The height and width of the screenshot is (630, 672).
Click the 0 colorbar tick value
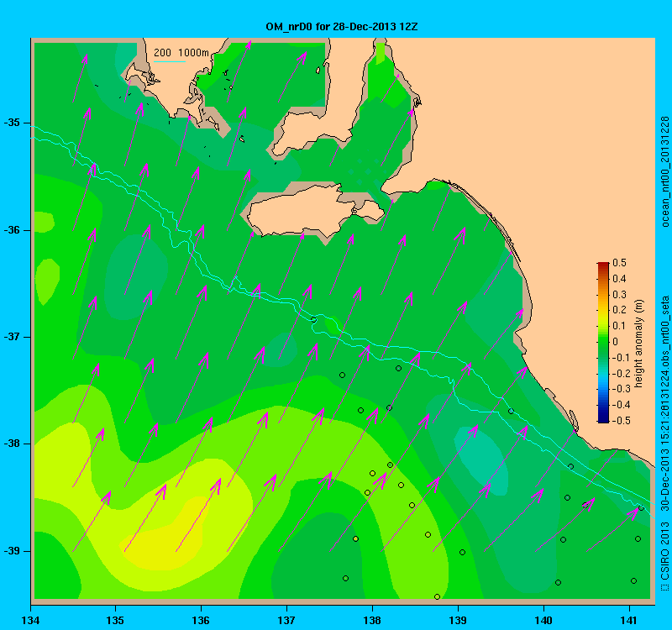pyautogui.click(x=616, y=342)
